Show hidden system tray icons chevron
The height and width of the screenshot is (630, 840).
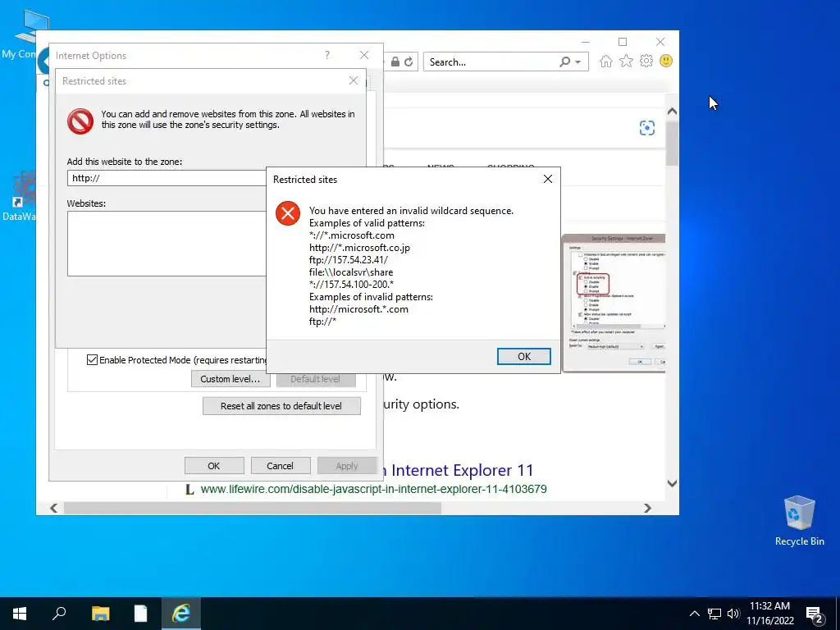(x=694, y=614)
